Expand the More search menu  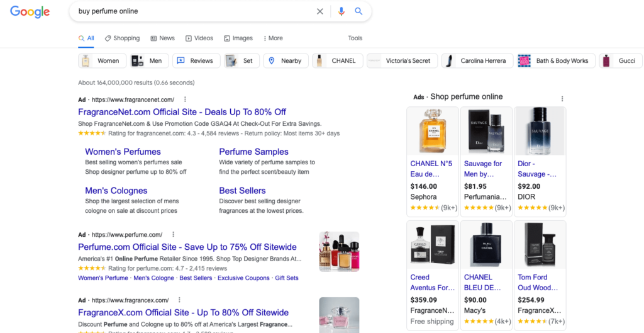[273, 38]
